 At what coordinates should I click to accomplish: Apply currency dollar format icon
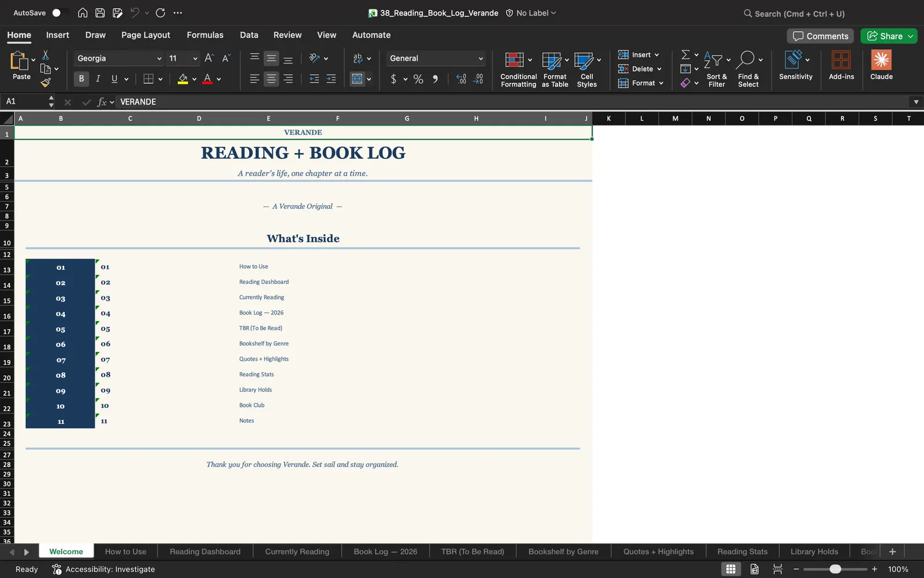pos(393,79)
